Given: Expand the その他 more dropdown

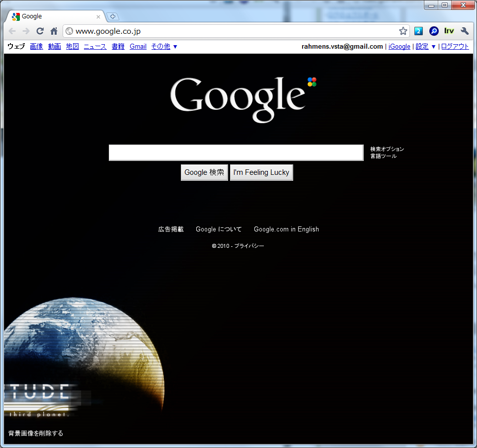Looking at the screenshot, I should point(164,47).
